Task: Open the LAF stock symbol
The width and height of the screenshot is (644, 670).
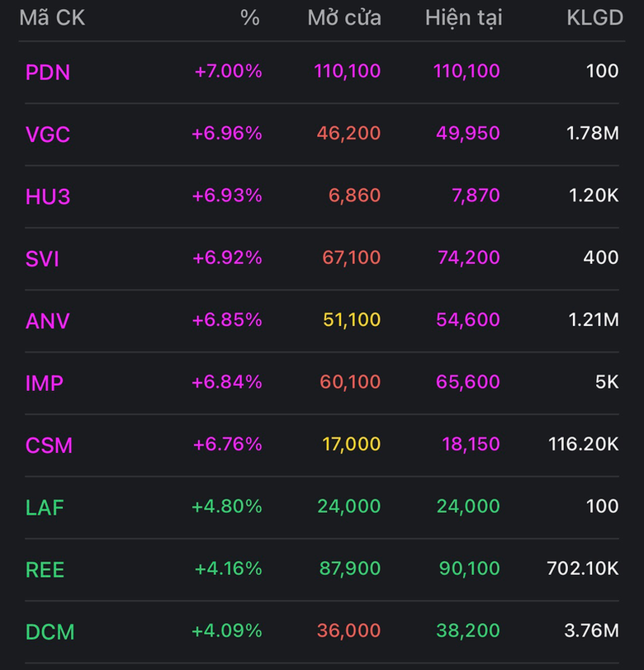Action: coord(45,507)
